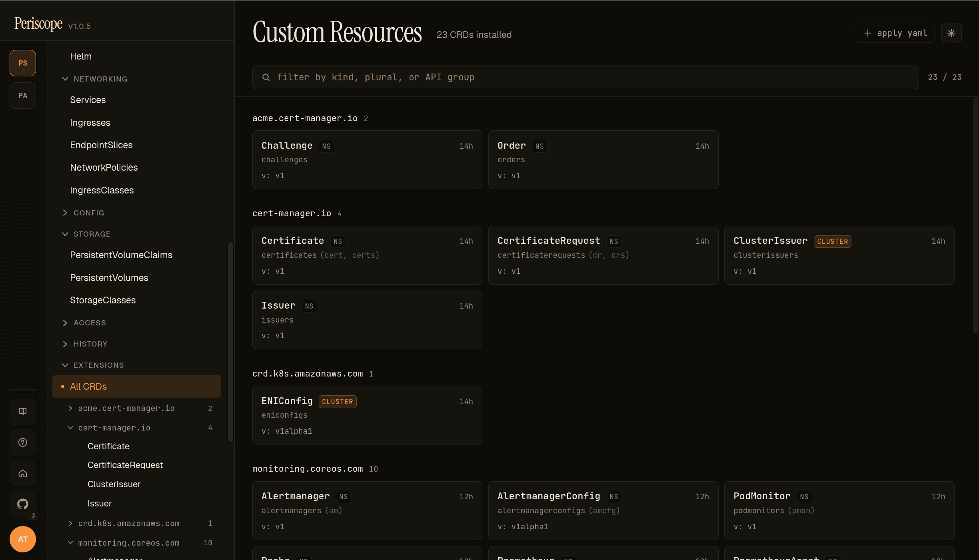Open the AlertmanagerConfig CRD card
This screenshot has height=560, width=979.
(603, 511)
